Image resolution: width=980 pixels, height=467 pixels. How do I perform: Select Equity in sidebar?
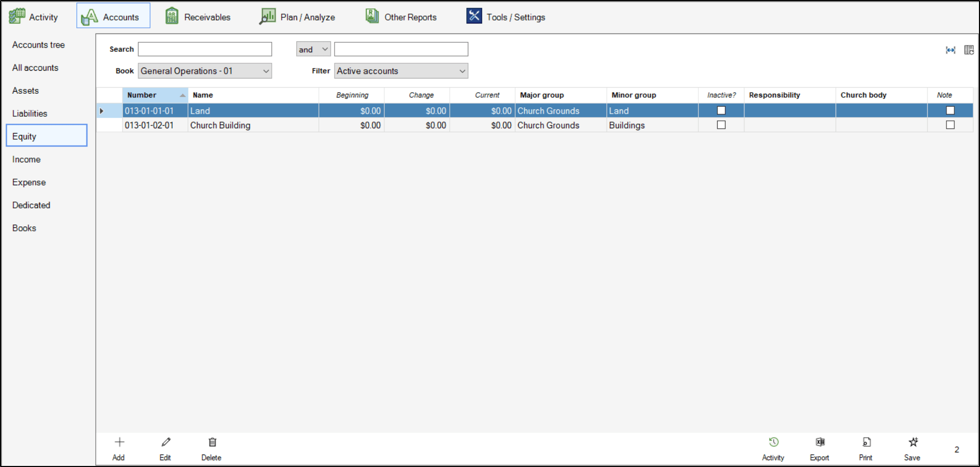point(47,135)
